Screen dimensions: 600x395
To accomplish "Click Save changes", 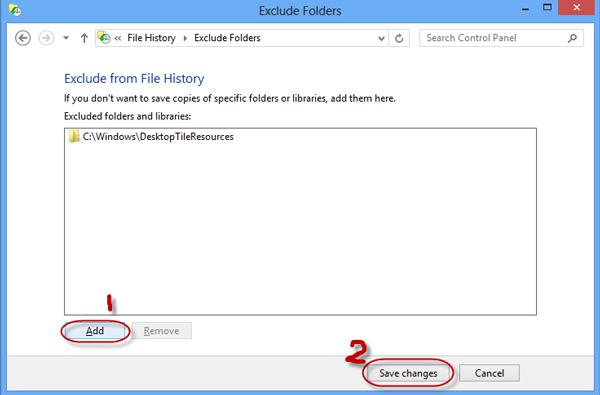I will click(x=408, y=373).
